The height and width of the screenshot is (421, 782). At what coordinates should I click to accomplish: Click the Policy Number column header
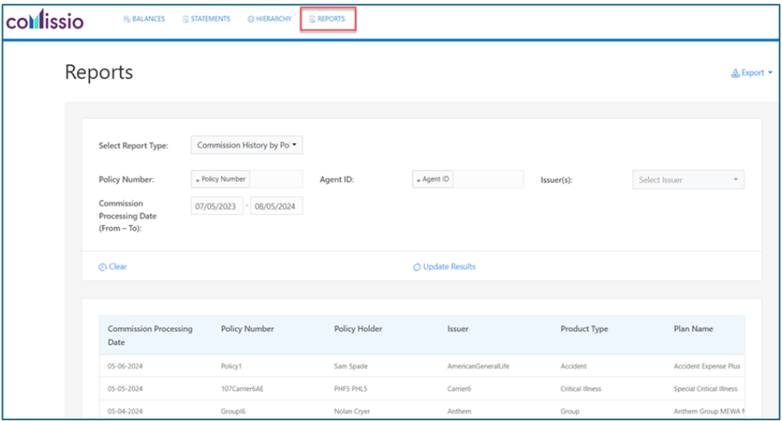click(x=247, y=329)
